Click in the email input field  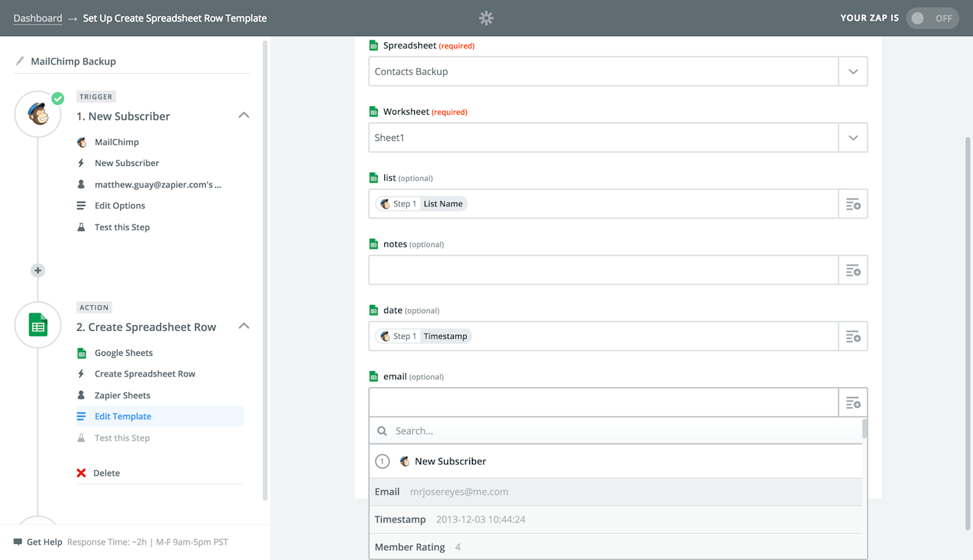point(603,403)
